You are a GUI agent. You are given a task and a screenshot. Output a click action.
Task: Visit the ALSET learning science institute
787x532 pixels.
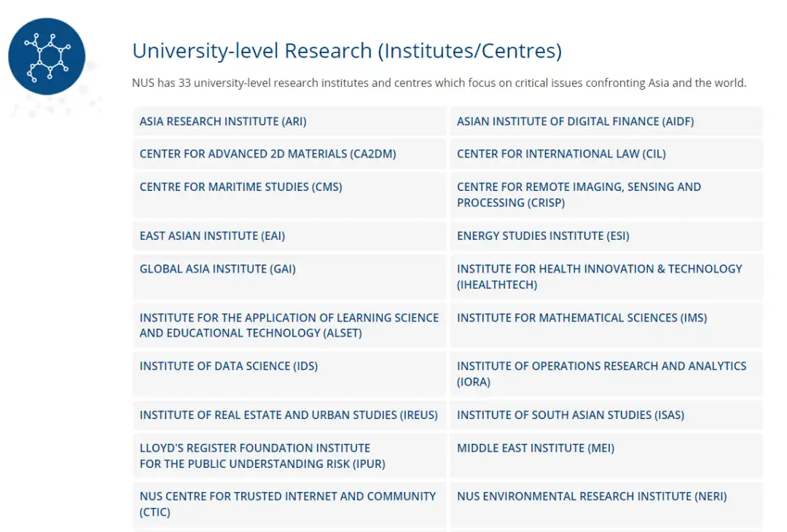[x=289, y=325]
